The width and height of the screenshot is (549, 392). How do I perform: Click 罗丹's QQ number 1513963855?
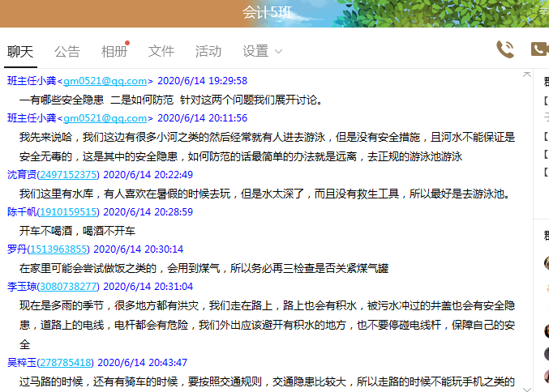click(58, 249)
